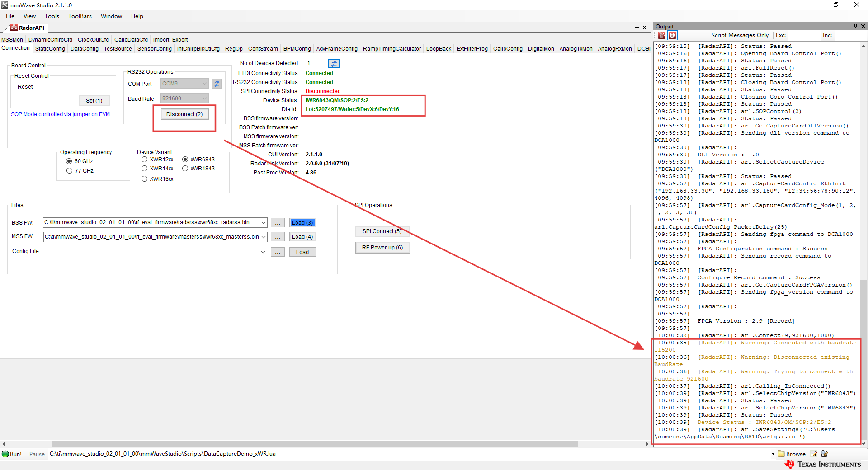
Task: Click the rightmost script tool icon by Browse
Action: (x=824, y=454)
